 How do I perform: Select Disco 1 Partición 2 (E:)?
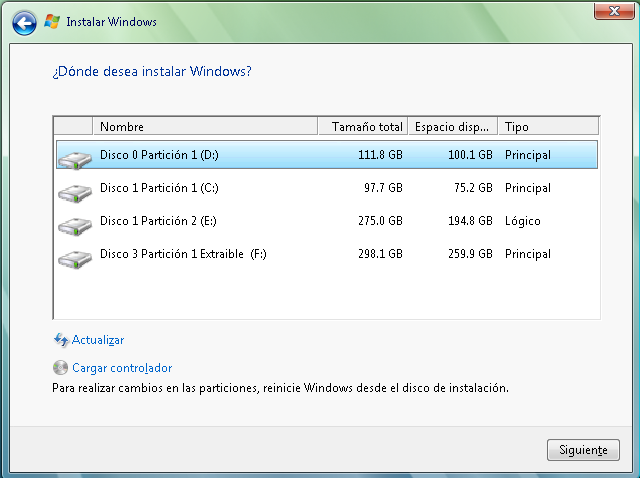click(x=327, y=221)
